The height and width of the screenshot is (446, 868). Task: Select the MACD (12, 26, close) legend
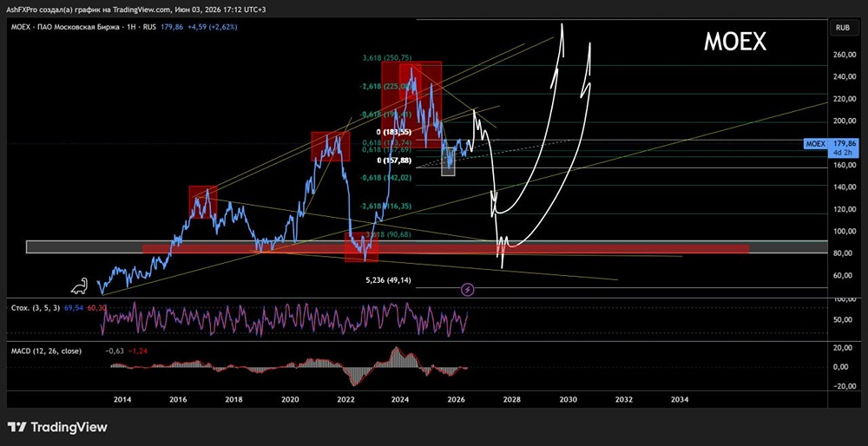[x=47, y=351]
